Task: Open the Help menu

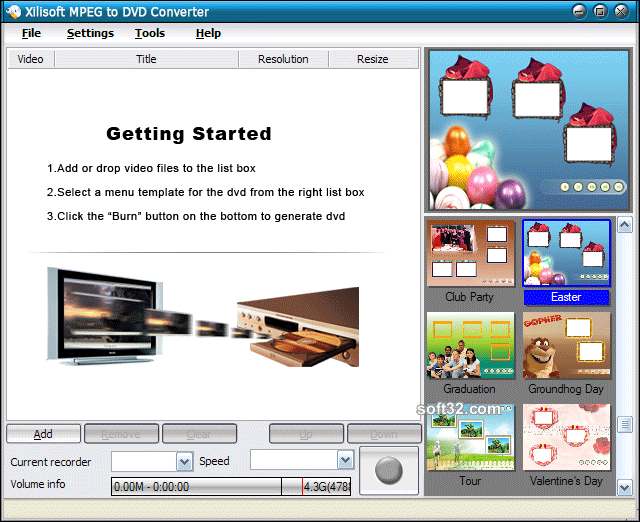Action: pos(208,33)
